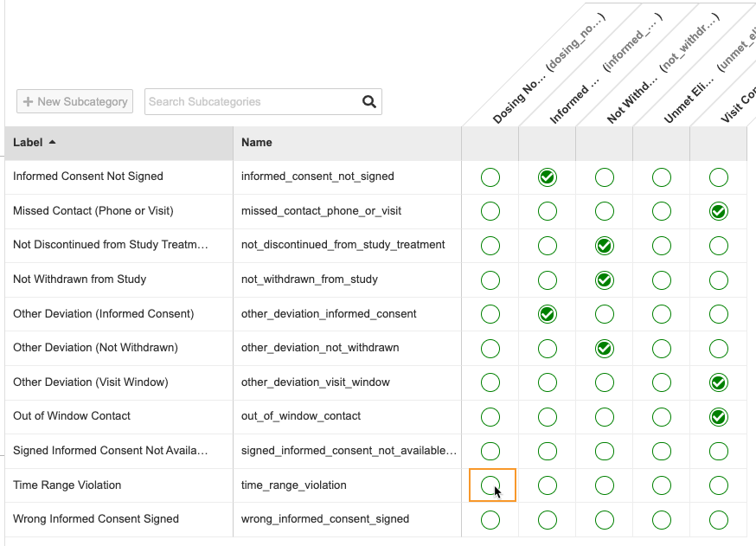Check Informed column for Wrong Informed Consent Signed
The image size is (756, 546).
click(x=547, y=520)
